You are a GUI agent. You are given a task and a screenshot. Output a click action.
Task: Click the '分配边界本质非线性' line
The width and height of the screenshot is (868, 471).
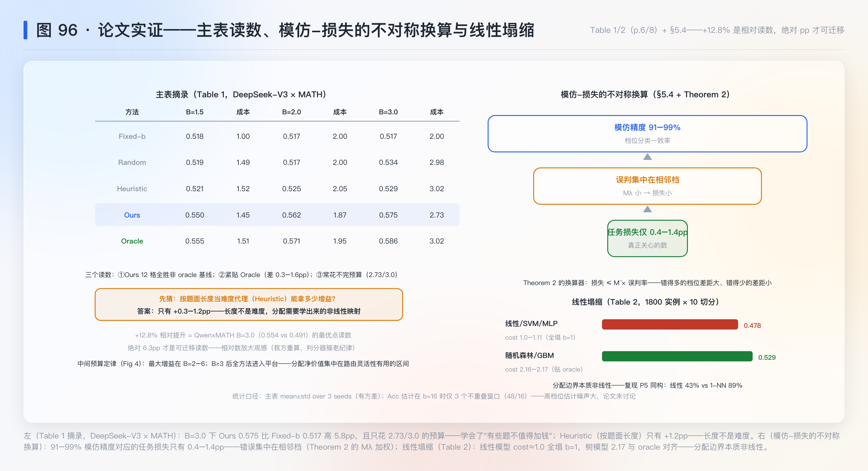647,385
